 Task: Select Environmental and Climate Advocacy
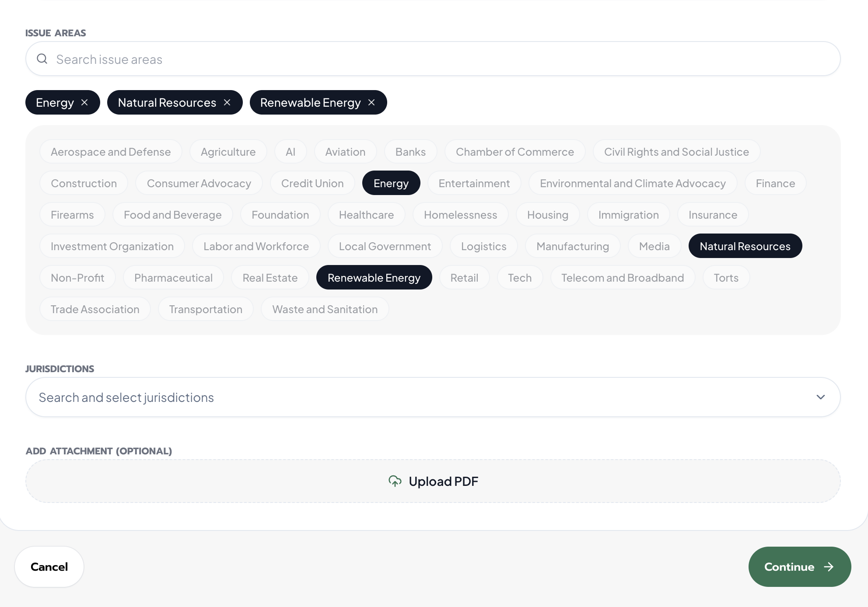pos(633,183)
